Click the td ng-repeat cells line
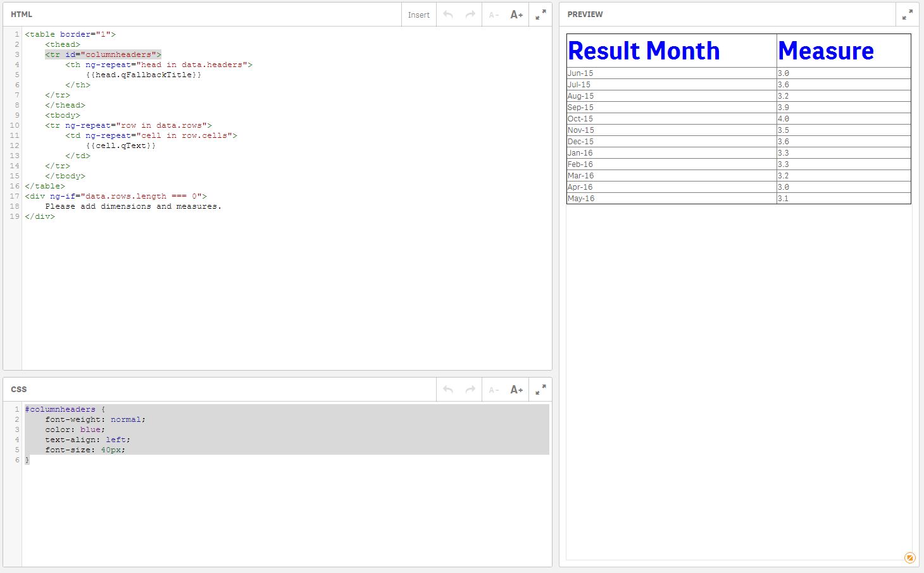 click(x=151, y=135)
